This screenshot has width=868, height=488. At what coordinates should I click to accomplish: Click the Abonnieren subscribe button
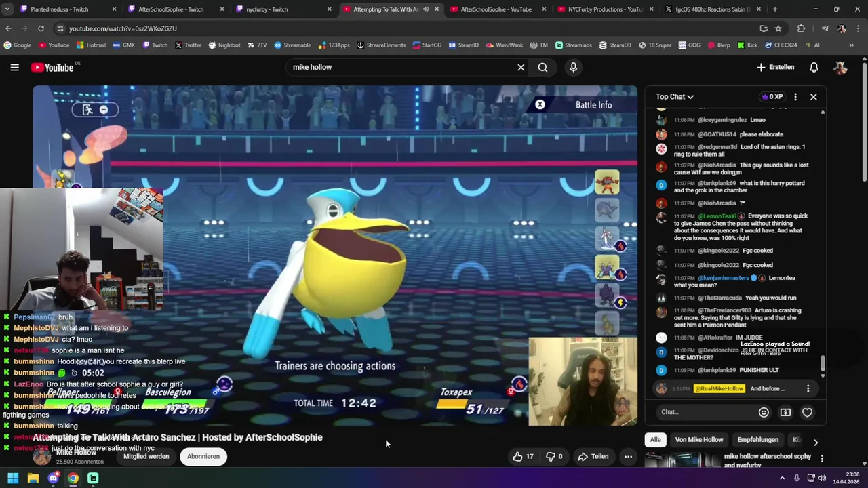[x=203, y=456]
